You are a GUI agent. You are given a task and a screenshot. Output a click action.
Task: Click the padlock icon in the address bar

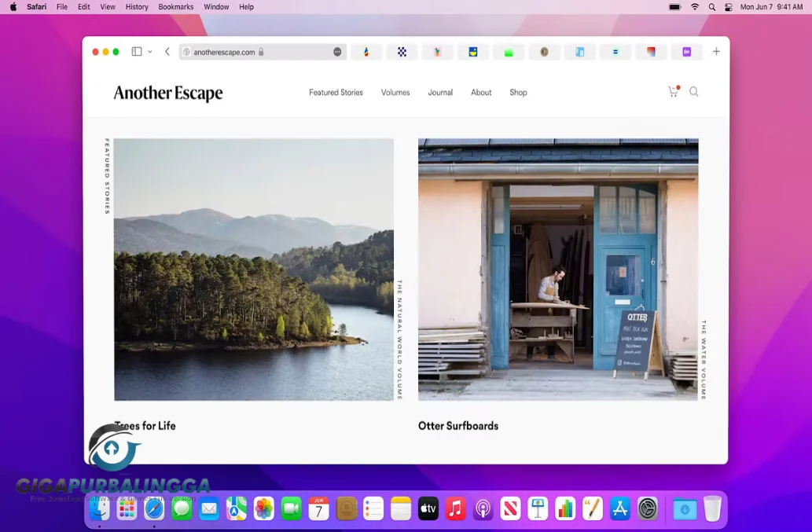[x=260, y=51]
